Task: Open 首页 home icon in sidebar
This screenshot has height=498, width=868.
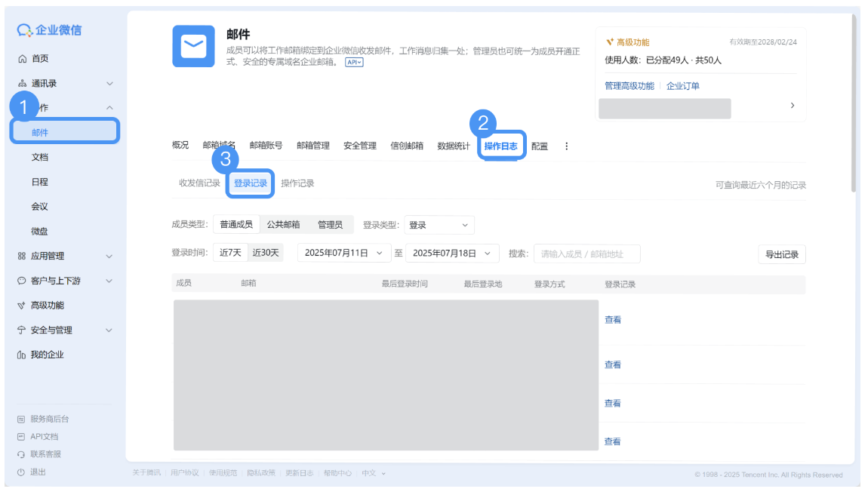Action: [x=22, y=59]
